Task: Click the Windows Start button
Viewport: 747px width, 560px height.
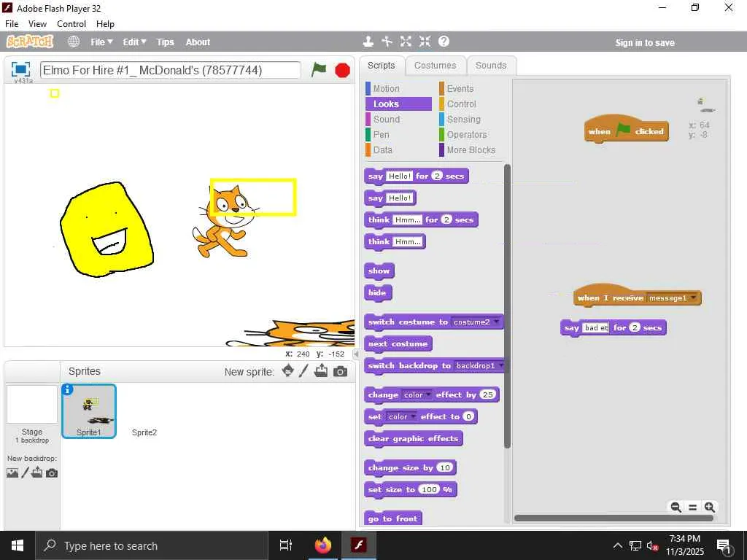Action: tap(18, 545)
